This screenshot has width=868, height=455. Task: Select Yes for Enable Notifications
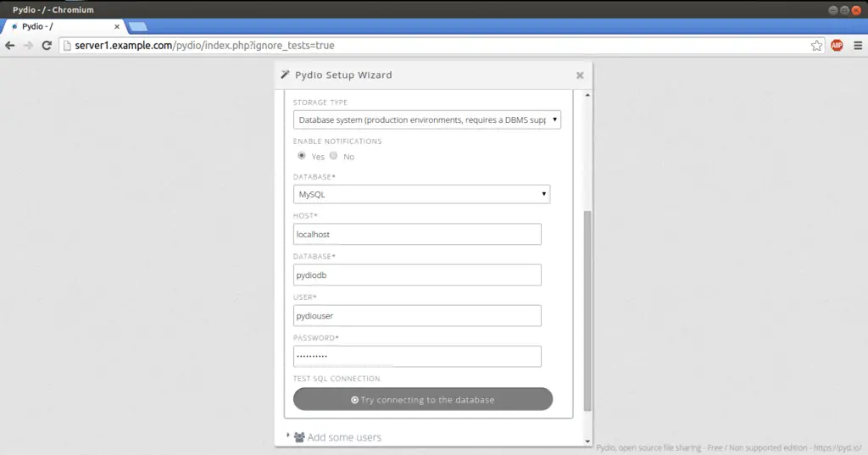click(x=302, y=156)
